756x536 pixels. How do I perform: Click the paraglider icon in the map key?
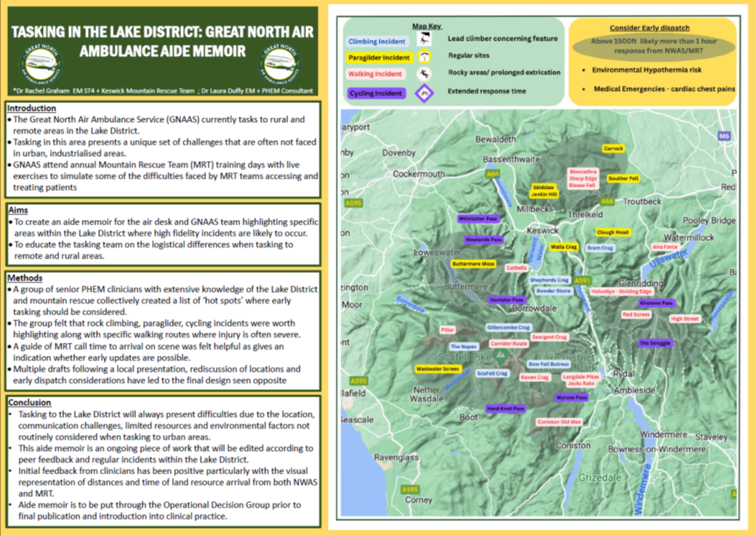pyautogui.click(x=423, y=57)
